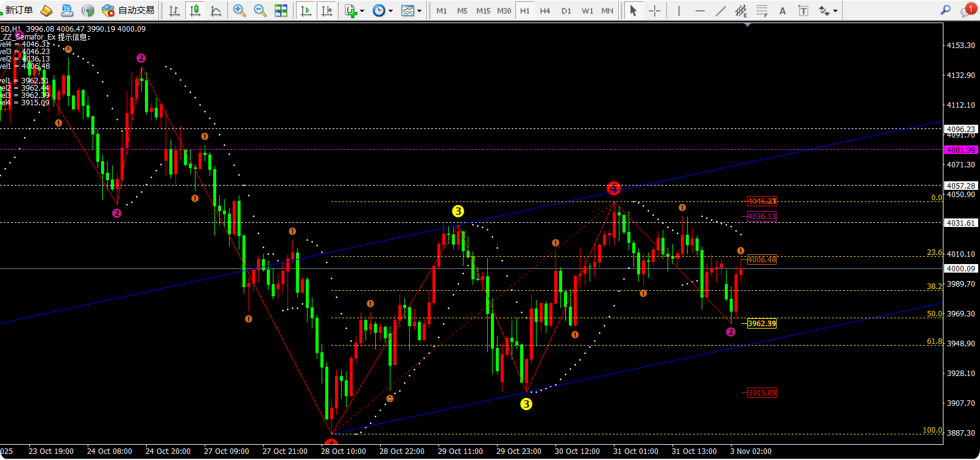Pick the Fibonacci retracement tool
This screenshot has height=460, width=980.
pyautogui.click(x=761, y=10)
